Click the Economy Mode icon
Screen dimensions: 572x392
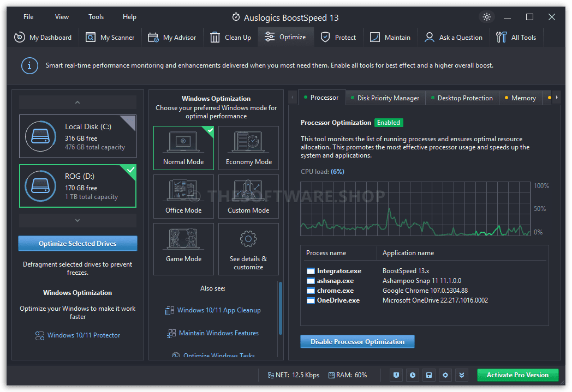pyautogui.click(x=248, y=142)
